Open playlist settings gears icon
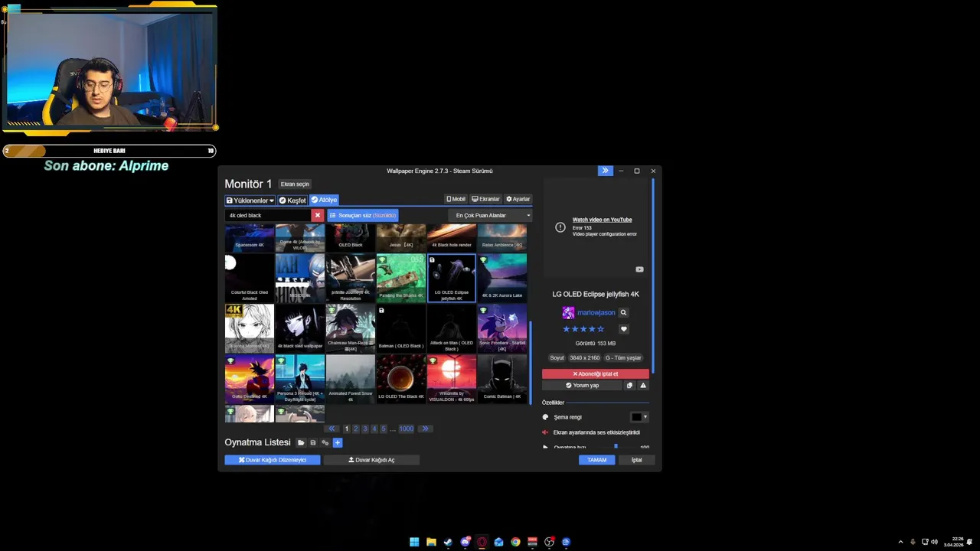The height and width of the screenshot is (551, 980). [x=325, y=442]
